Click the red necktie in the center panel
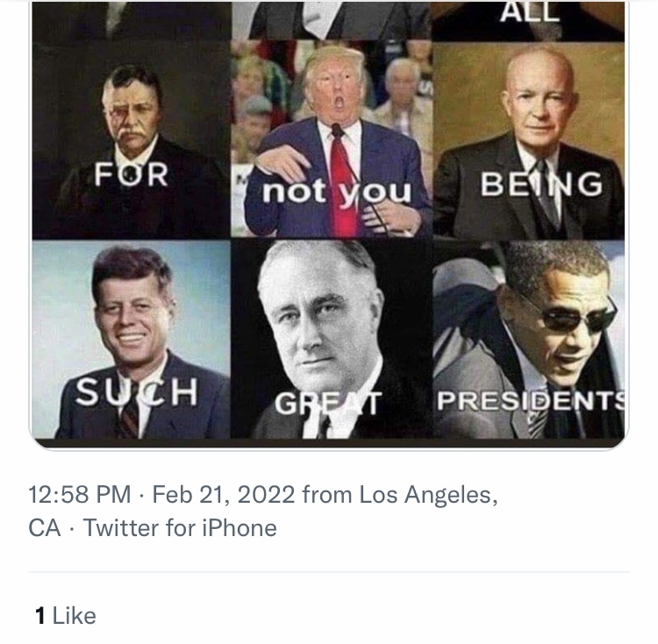 point(344,182)
